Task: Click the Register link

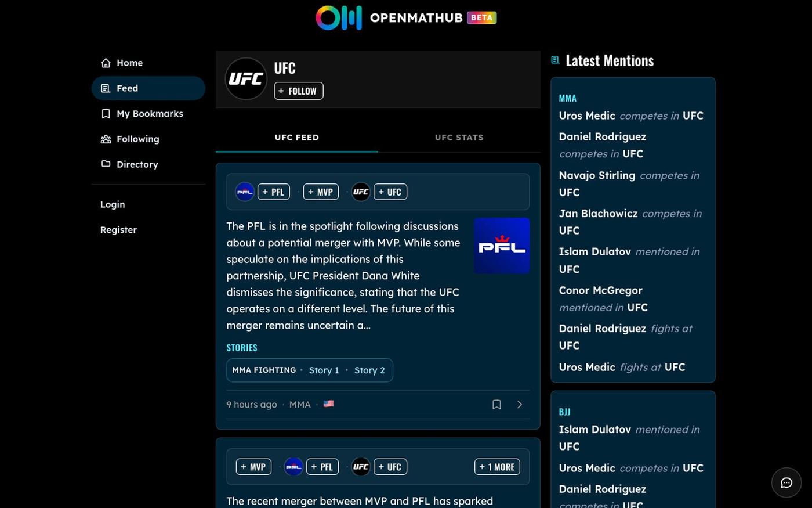Action: click(118, 230)
